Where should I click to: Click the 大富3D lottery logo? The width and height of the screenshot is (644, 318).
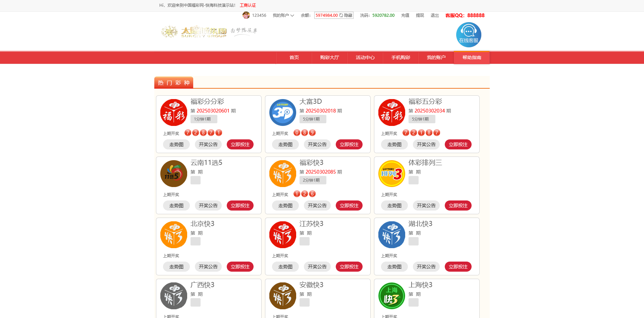coord(282,112)
